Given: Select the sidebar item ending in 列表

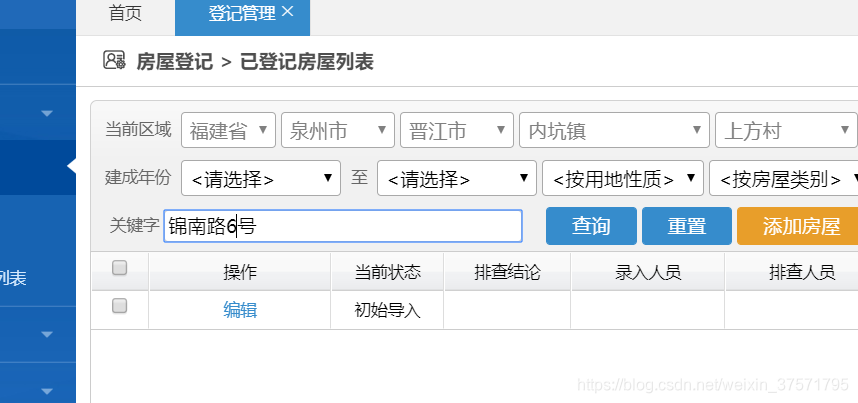Looking at the screenshot, I should (x=13, y=279).
